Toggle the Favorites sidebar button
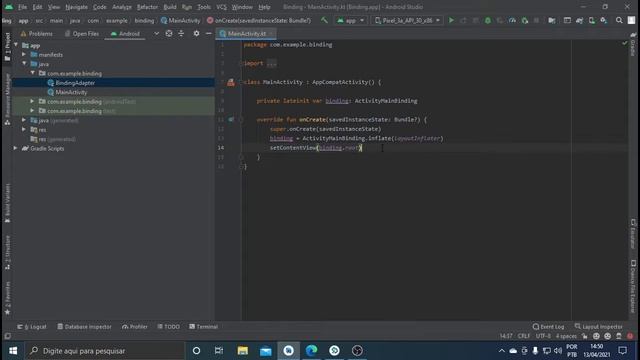 click(7, 298)
